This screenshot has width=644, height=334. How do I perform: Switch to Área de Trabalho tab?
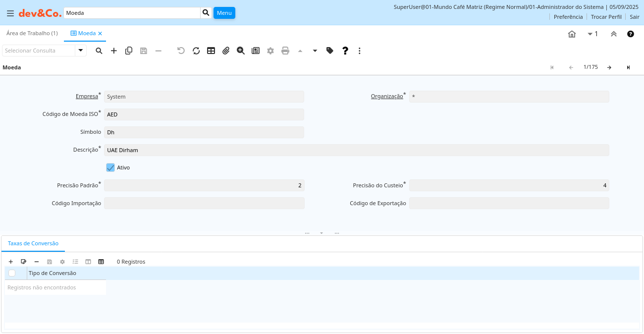[32, 33]
